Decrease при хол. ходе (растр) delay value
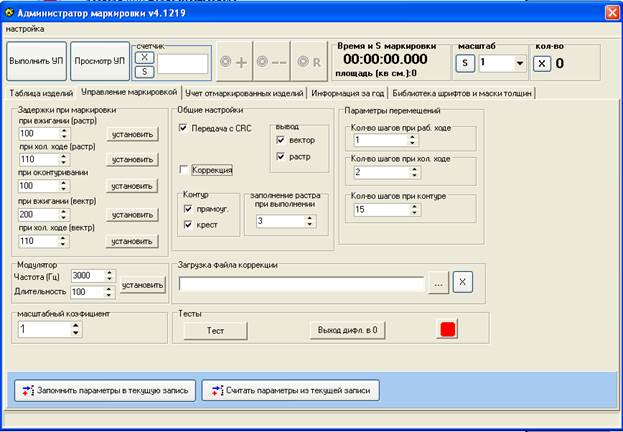This screenshot has width=623, height=432. [64, 163]
